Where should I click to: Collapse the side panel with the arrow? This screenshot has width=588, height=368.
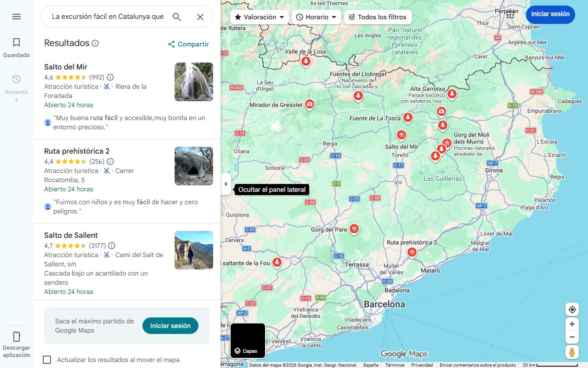[x=226, y=184]
